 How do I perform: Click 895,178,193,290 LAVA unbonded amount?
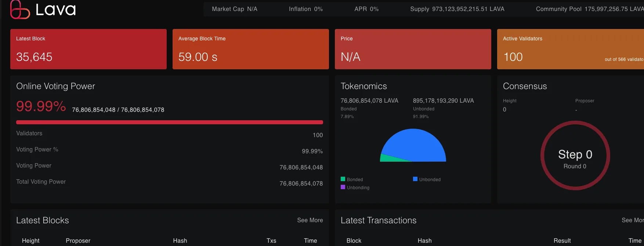tap(443, 100)
